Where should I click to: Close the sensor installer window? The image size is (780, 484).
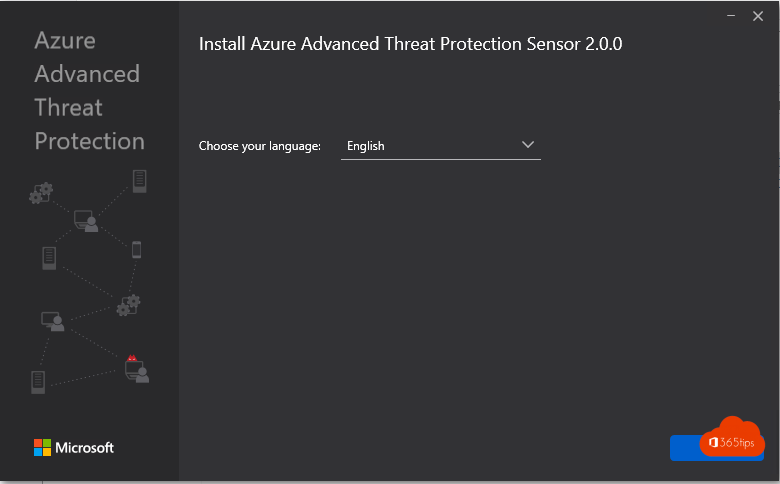click(758, 16)
